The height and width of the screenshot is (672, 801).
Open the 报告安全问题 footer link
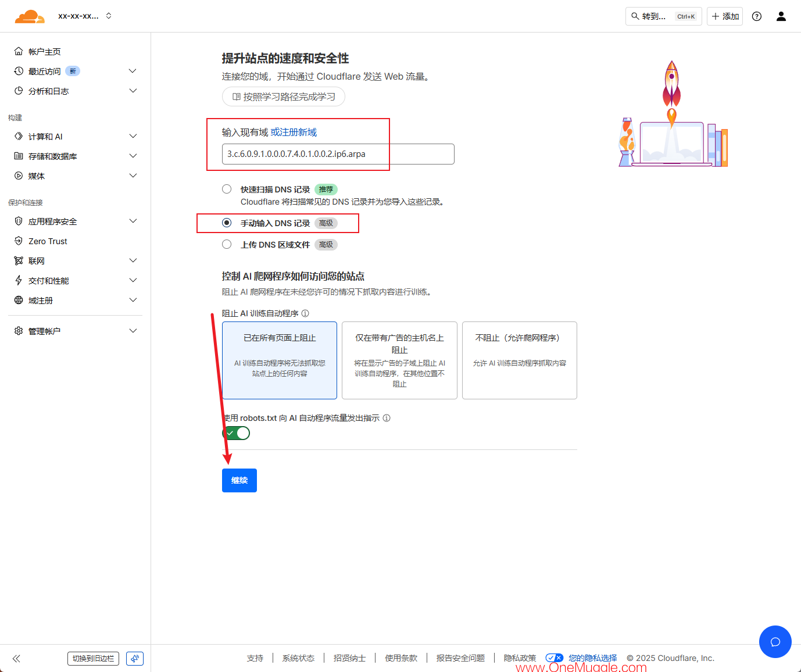460,658
